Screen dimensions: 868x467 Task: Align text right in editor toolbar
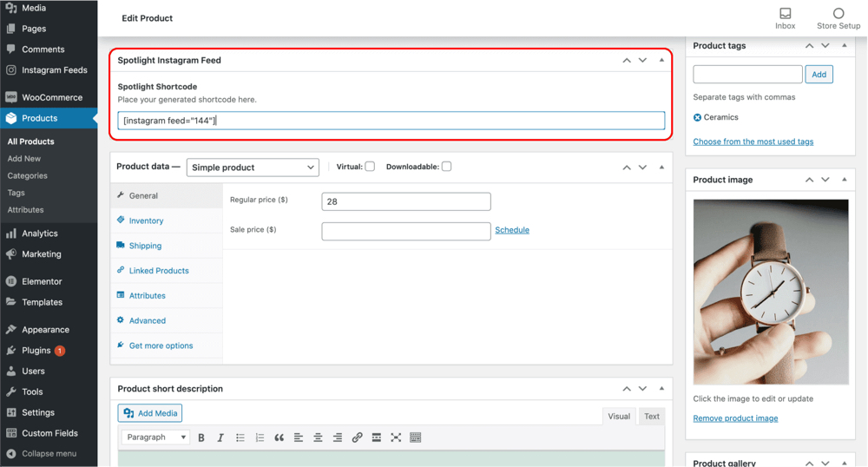[337, 437]
